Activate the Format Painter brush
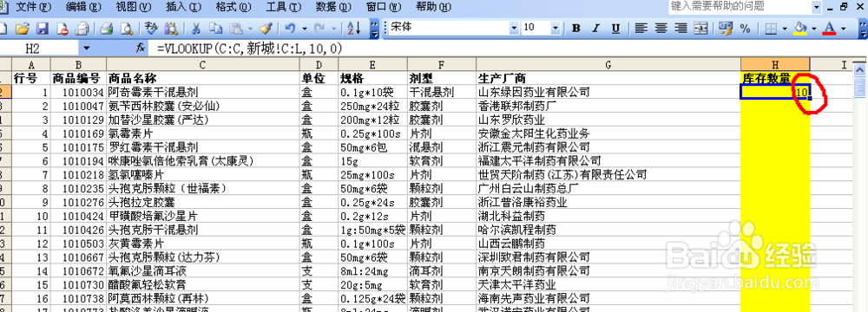 [x=266, y=29]
